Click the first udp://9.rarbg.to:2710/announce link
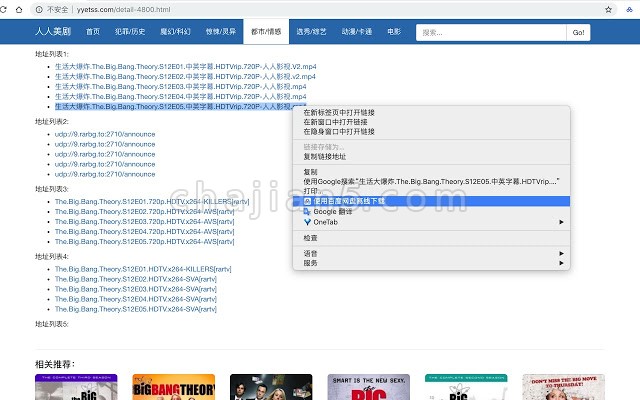The height and width of the screenshot is (400, 640). point(105,134)
